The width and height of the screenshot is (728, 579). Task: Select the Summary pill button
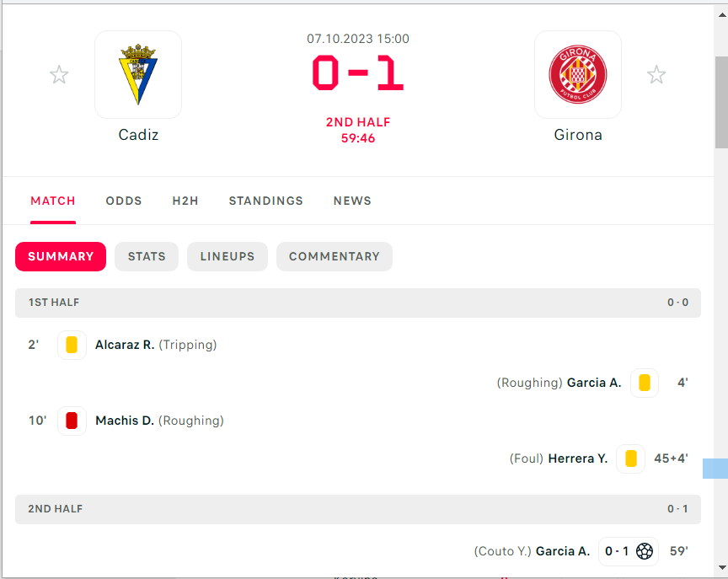click(x=61, y=256)
